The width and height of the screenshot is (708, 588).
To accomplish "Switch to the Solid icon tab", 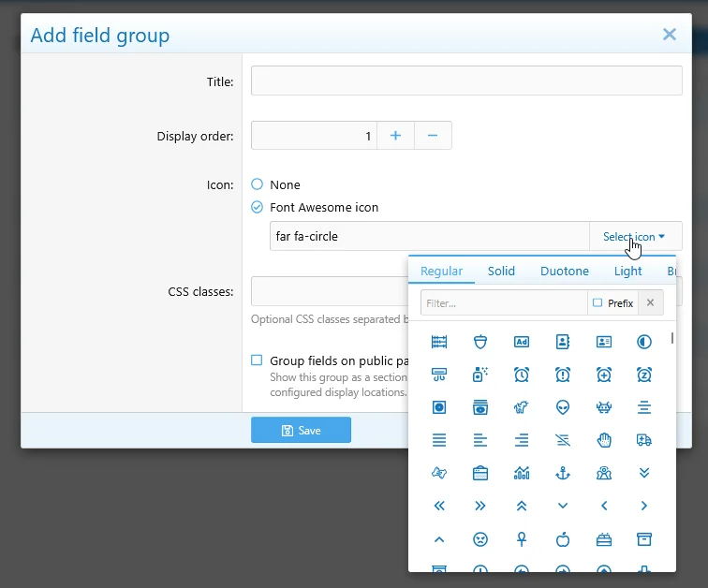I will (x=501, y=271).
